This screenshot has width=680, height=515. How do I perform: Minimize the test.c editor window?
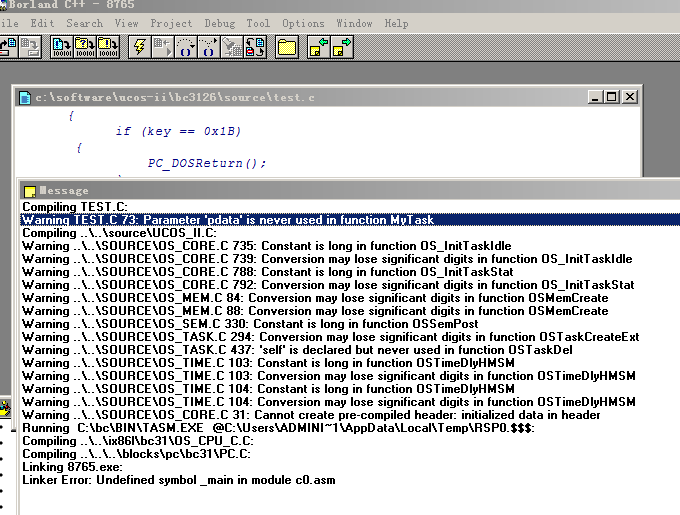click(595, 97)
